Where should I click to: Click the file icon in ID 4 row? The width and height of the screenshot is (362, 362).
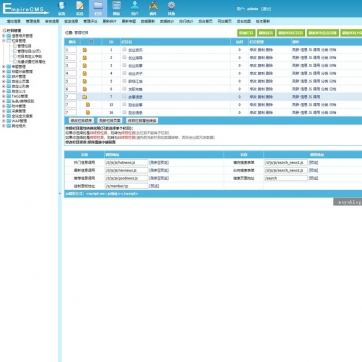(x=85, y=73)
